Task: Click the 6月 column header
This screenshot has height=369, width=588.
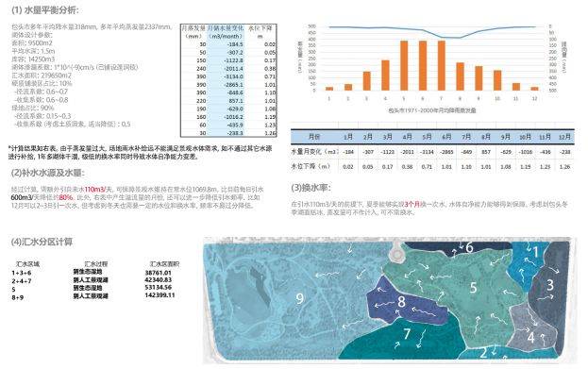Action: point(446,137)
